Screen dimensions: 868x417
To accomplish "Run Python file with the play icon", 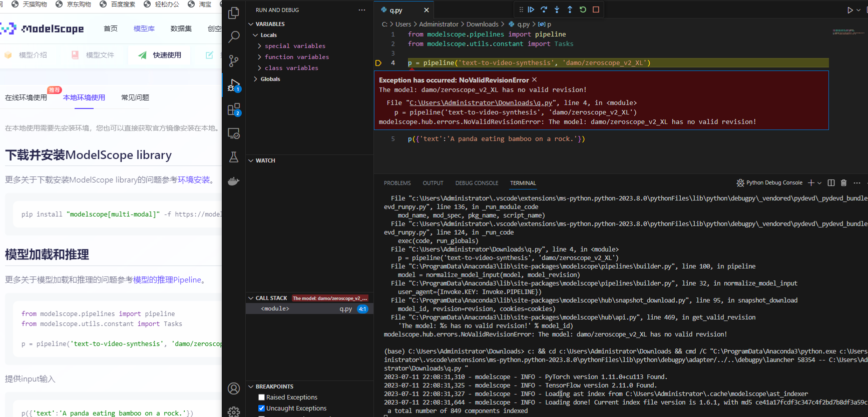I will [850, 10].
